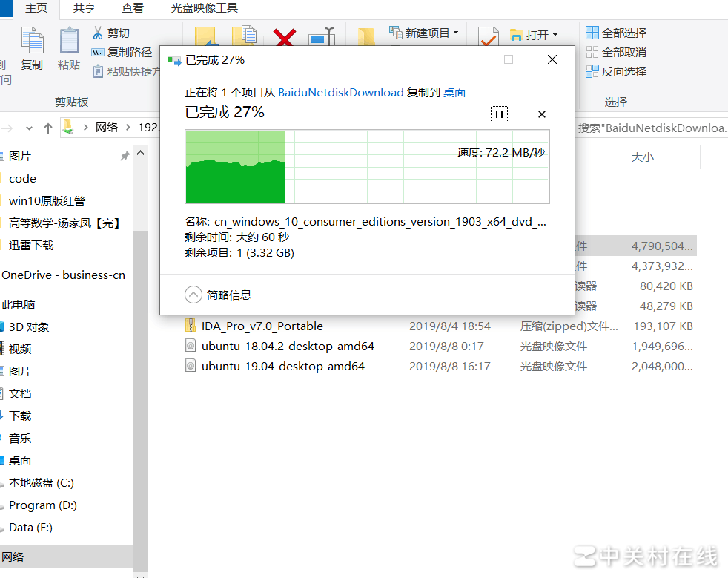Open the 桌面 destination link
Image resolution: width=728 pixels, height=578 pixels.
454,93
